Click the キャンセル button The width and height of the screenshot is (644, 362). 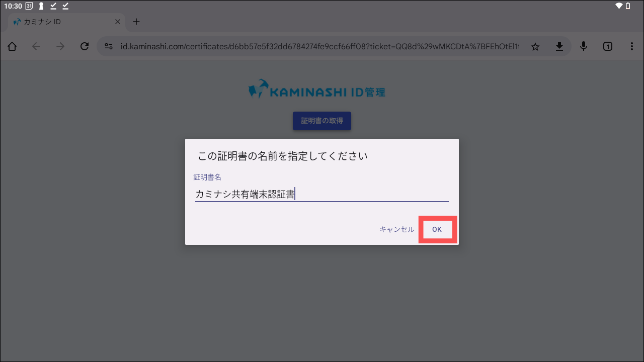tap(397, 229)
